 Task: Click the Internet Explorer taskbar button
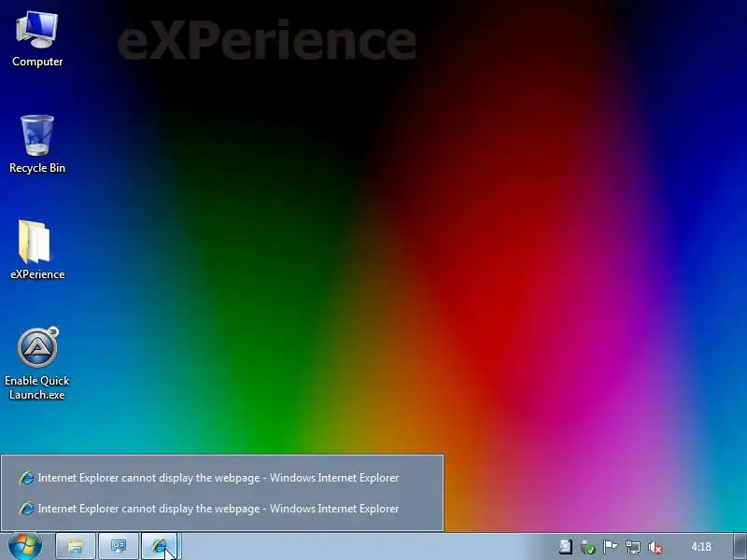coord(160,546)
